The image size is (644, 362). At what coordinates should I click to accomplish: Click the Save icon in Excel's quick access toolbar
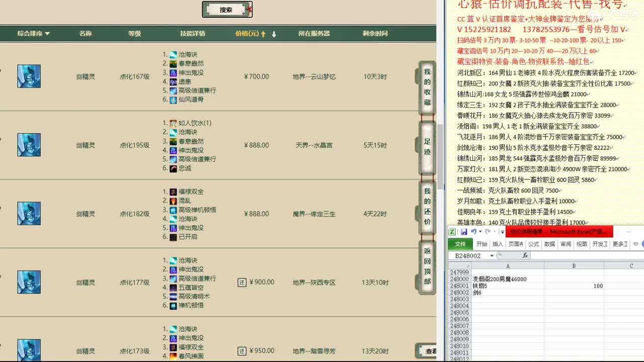point(464,232)
